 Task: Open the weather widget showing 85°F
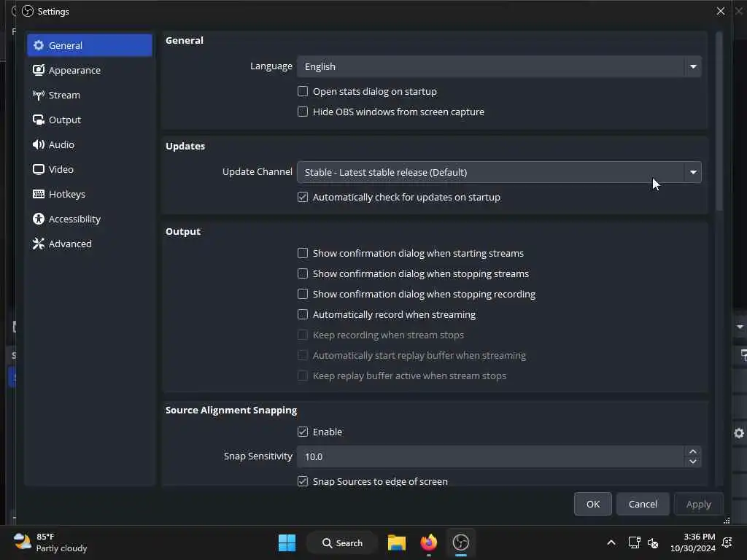[x=50, y=542]
